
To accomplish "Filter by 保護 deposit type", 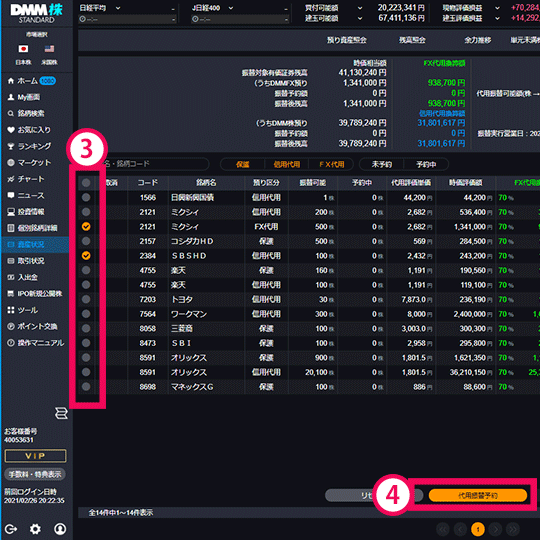I will tap(242, 164).
